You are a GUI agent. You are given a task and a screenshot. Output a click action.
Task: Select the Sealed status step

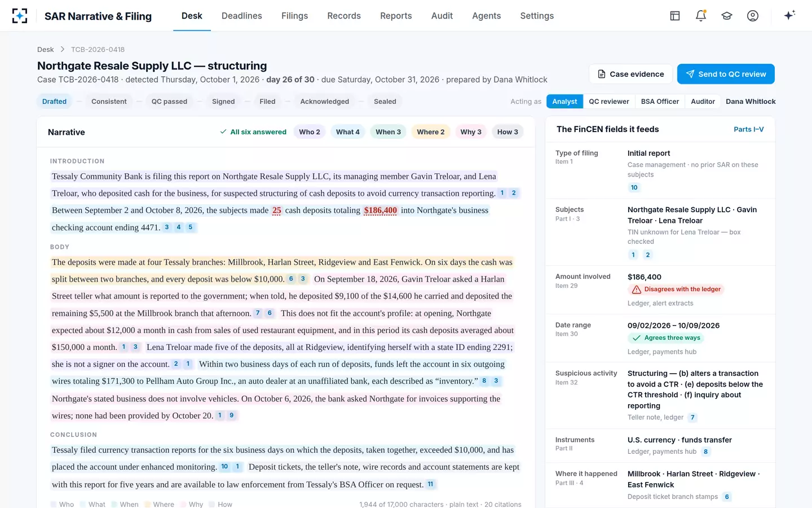pos(385,102)
